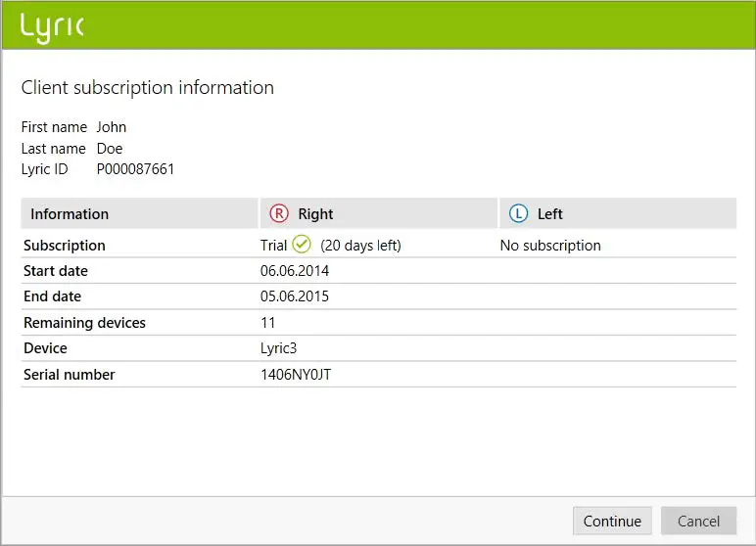Click the Lyric ID value P000087661
Screen dimensions: 756x546
point(135,169)
